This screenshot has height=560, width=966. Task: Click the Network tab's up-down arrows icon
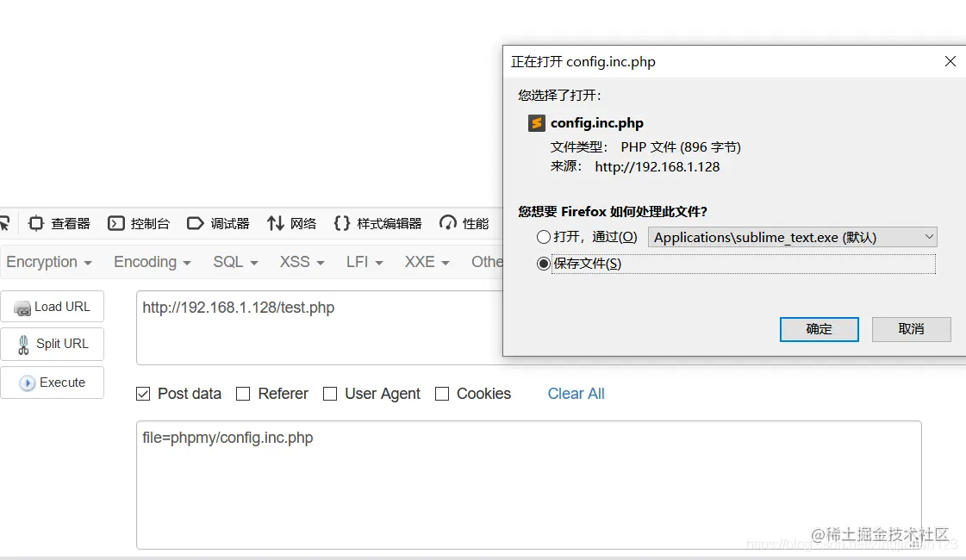276,224
